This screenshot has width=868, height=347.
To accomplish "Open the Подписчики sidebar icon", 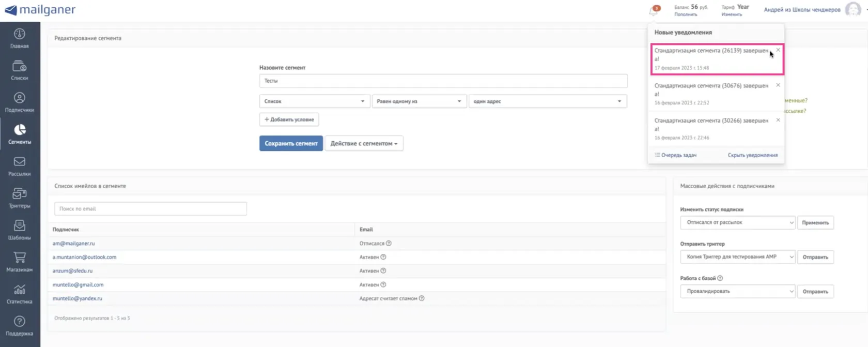I will point(20,98).
